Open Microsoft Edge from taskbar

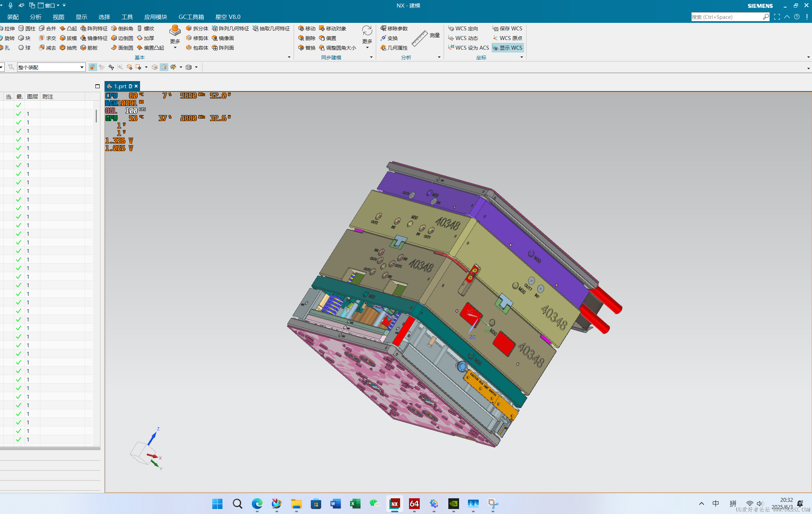257,504
